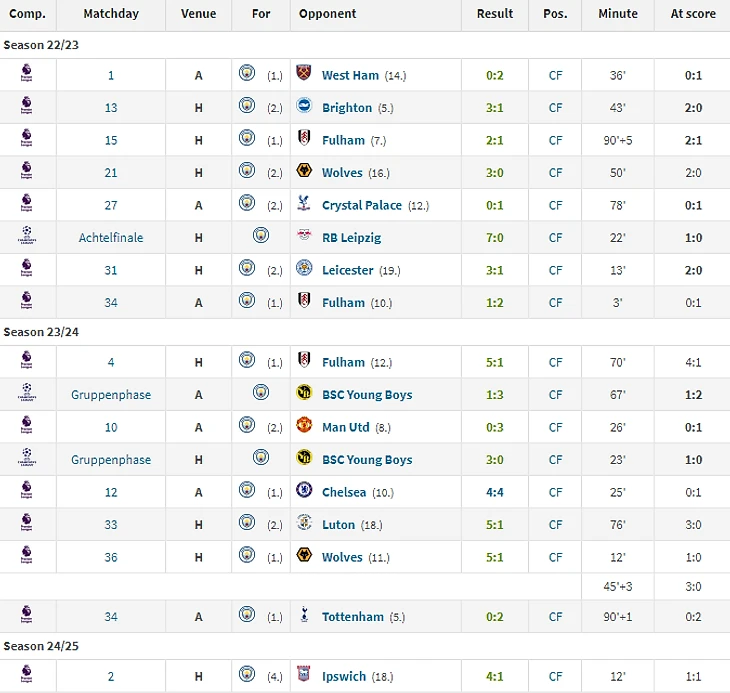Screen dimensions: 730x693
Task: Sort by the Opponent column header
Action: [328, 14]
